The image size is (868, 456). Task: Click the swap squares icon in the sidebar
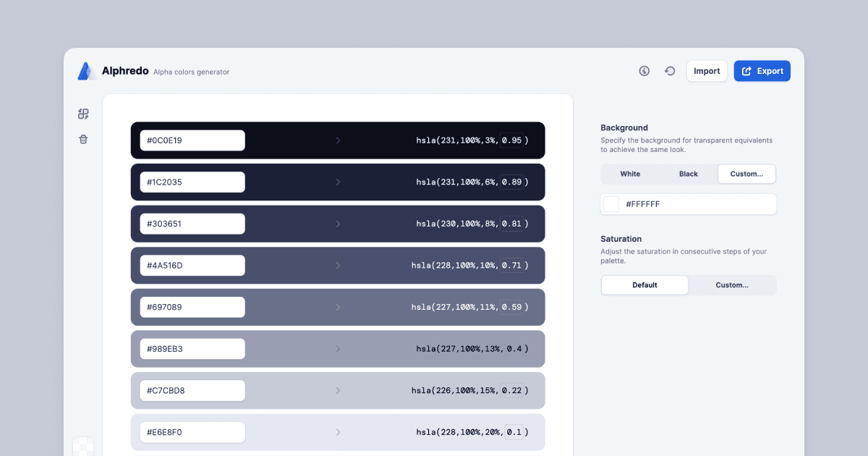point(83,114)
